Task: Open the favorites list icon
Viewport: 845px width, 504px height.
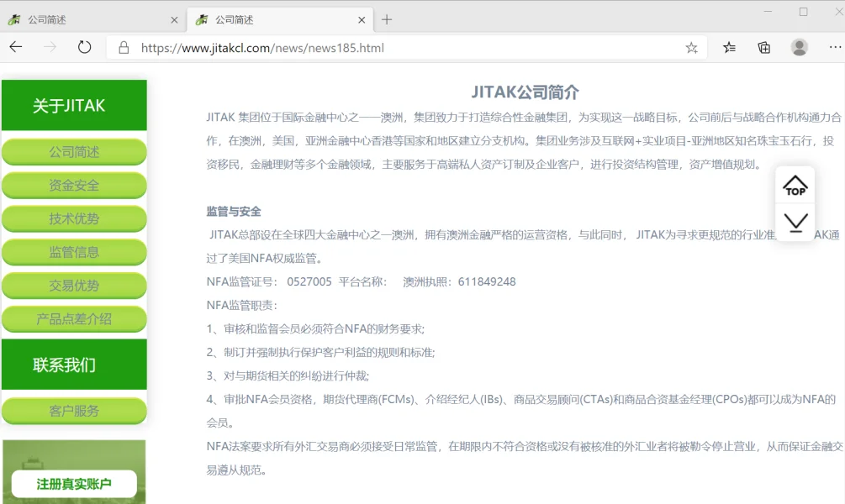Action: 729,48
